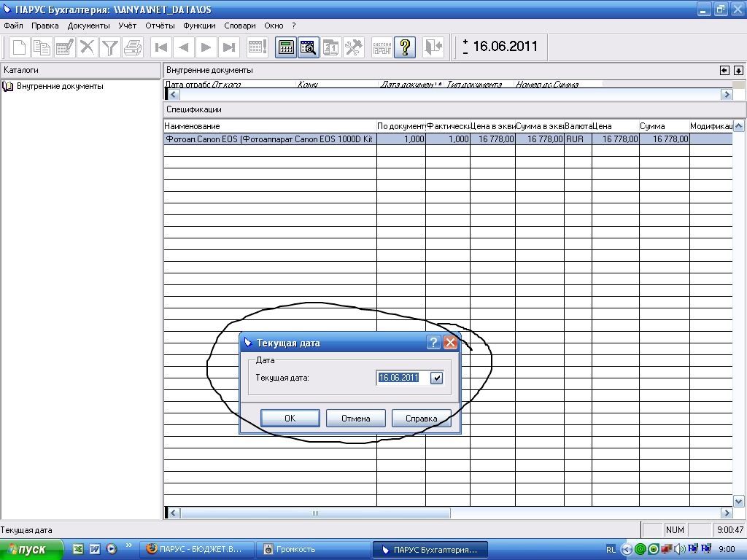Increase toolbar date with the plus sign

(x=465, y=42)
